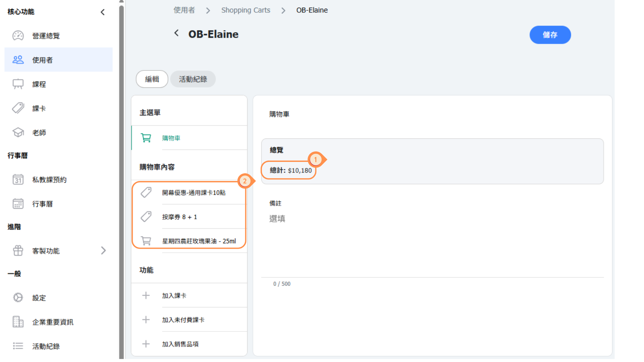Click the tag icon next to 課卡
The image size is (644, 362).
pos(18,108)
